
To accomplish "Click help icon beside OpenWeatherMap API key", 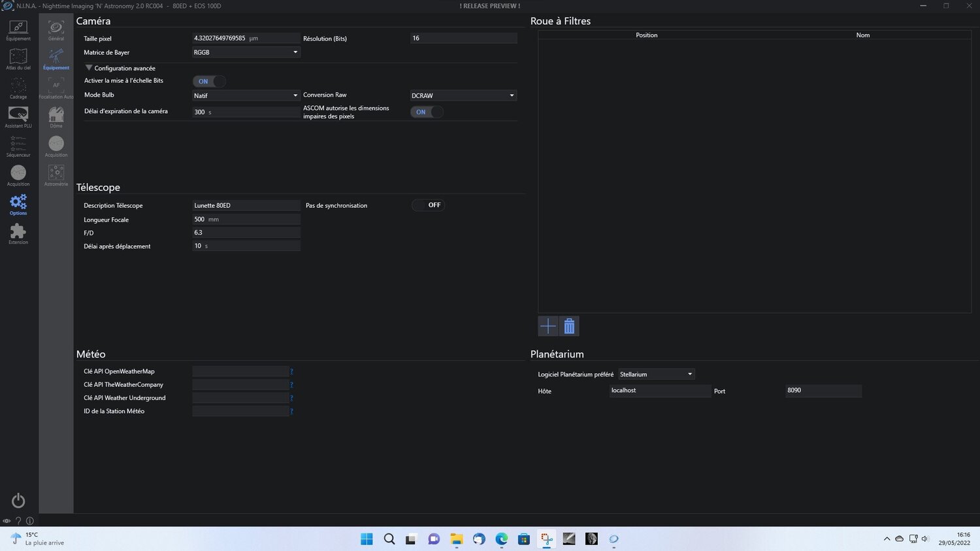I will tap(291, 371).
